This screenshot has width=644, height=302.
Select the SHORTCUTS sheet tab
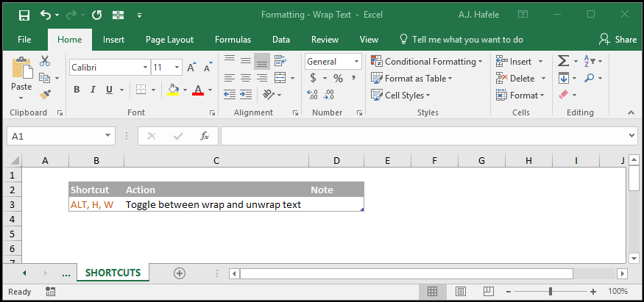pyautogui.click(x=113, y=273)
